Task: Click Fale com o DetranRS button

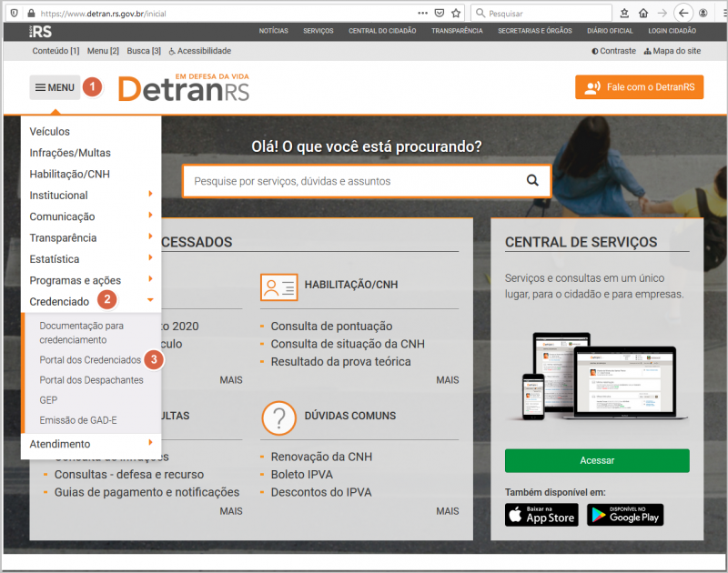Action: pyautogui.click(x=640, y=87)
